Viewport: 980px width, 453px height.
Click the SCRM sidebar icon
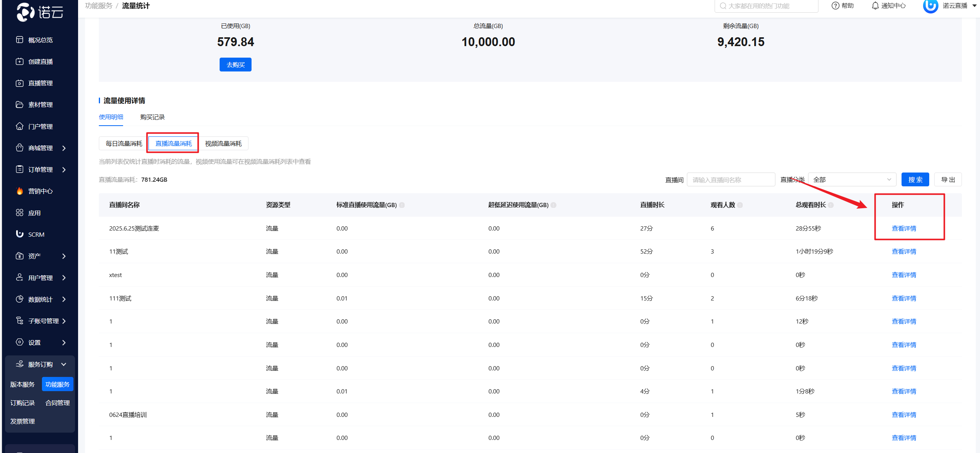[x=20, y=234]
